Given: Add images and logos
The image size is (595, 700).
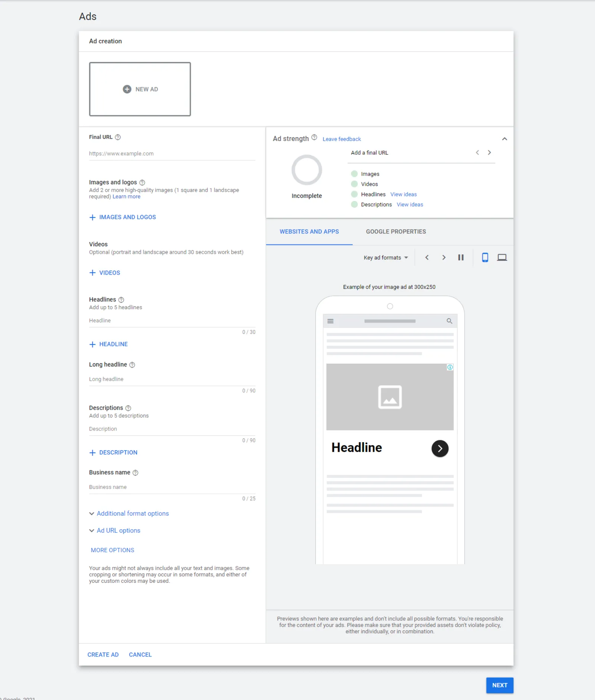Looking at the screenshot, I should (x=123, y=217).
